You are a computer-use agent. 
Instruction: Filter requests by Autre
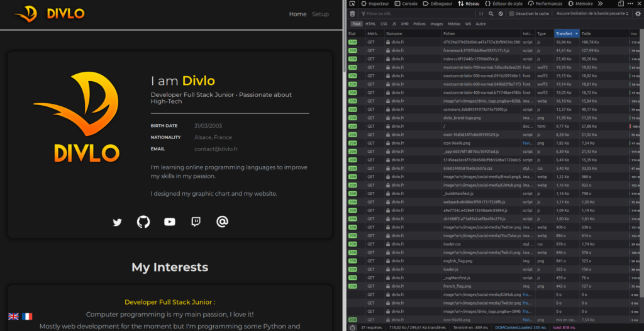click(480, 24)
